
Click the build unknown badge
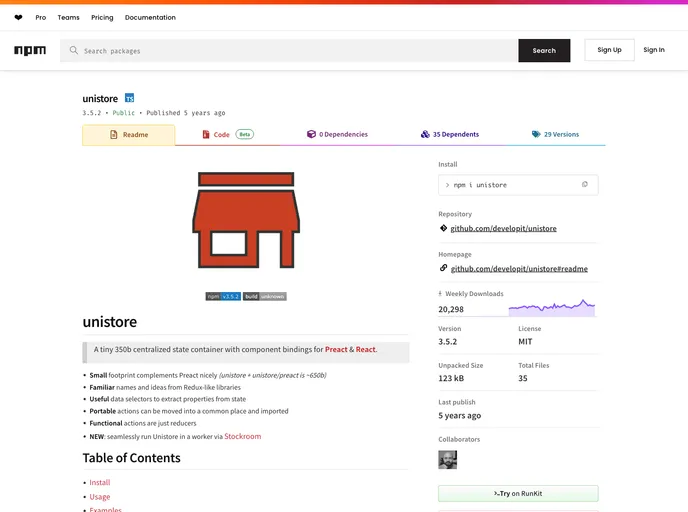[x=265, y=297]
